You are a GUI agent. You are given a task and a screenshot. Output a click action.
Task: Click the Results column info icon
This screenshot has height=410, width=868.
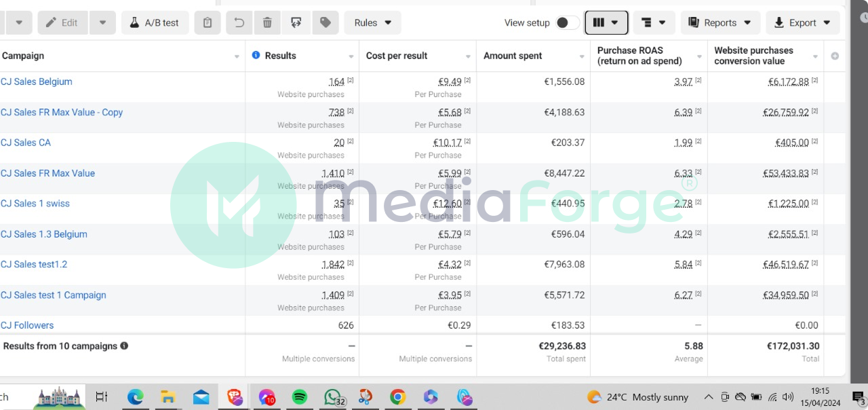coord(256,55)
